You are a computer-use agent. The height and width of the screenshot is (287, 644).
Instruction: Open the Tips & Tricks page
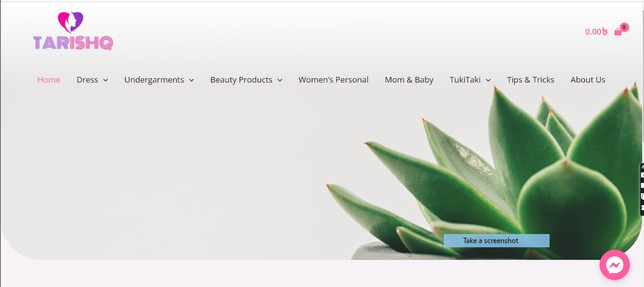[x=530, y=80]
